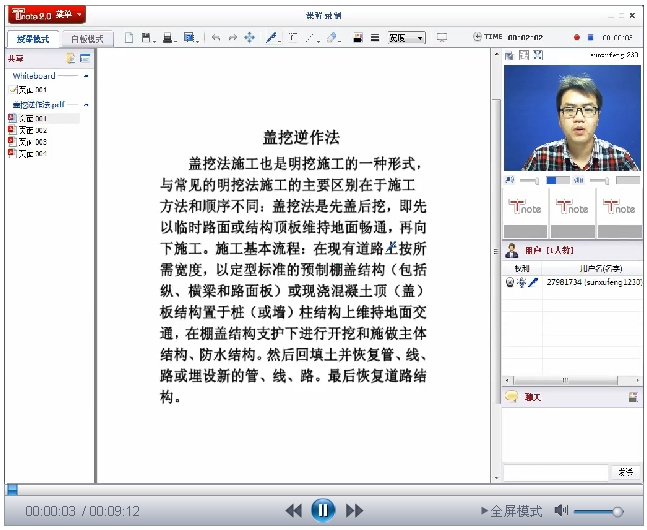Click the new page icon in toolbar
Screen dimensions: 647x530
[x=128, y=38]
